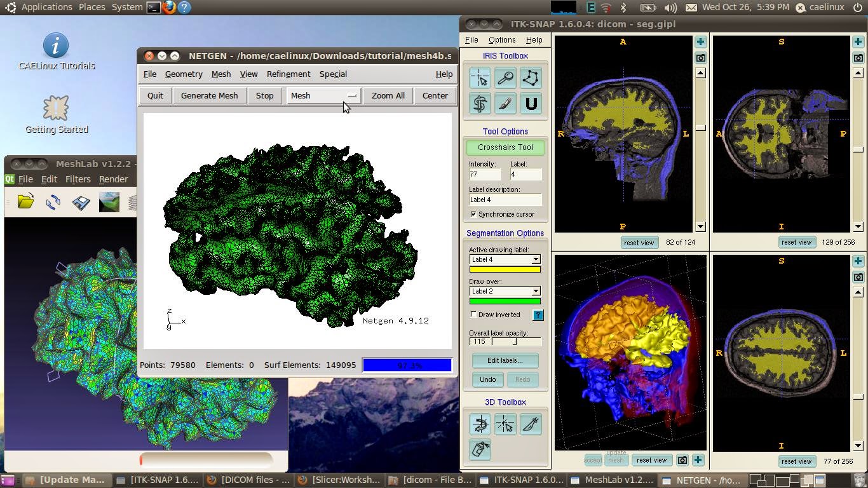Take snapshot of the sagittal view
This screenshot has height=488, width=868.
[700, 58]
